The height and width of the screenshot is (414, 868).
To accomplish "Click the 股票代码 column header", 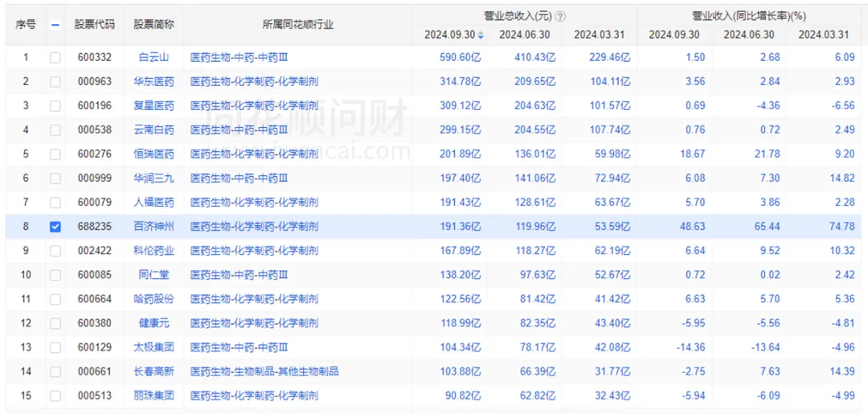I will [x=95, y=25].
